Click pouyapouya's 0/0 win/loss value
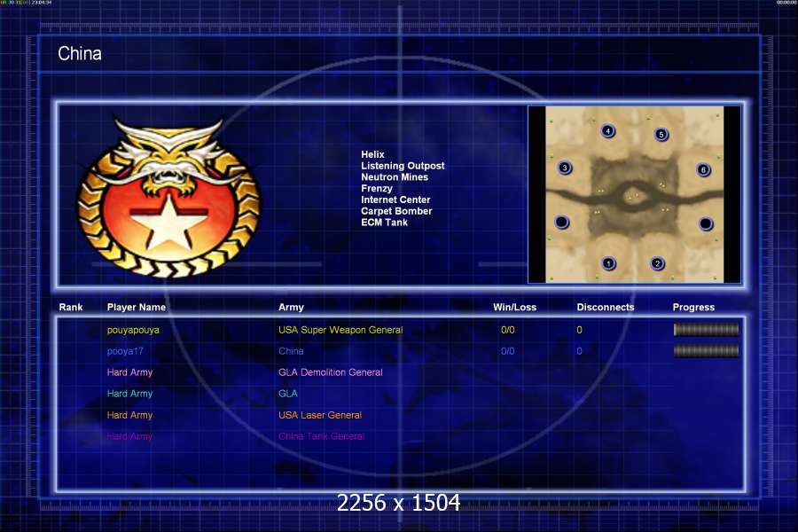Image resolution: width=798 pixels, height=532 pixels. coord(508,330)
